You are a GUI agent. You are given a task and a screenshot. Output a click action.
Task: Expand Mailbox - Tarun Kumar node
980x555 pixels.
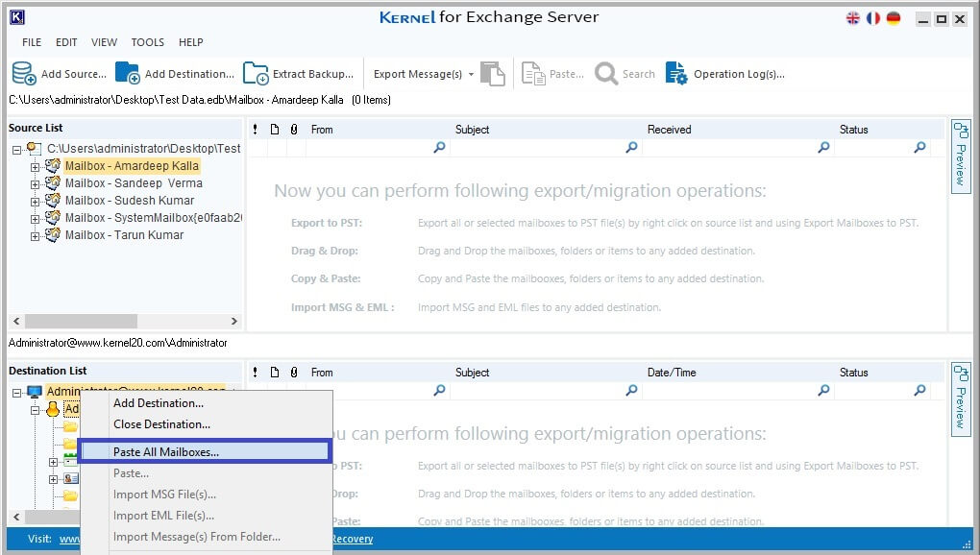click(35, 236)
